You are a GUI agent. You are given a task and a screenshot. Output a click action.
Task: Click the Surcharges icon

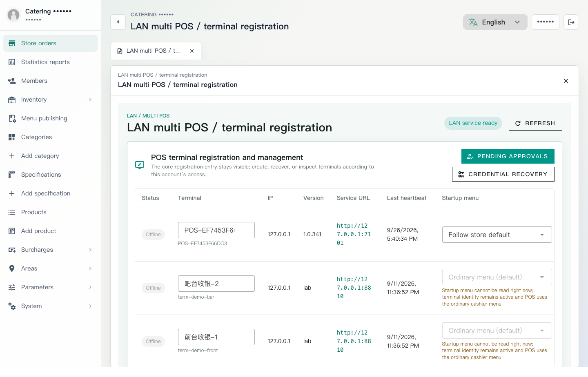pos(12,250)
